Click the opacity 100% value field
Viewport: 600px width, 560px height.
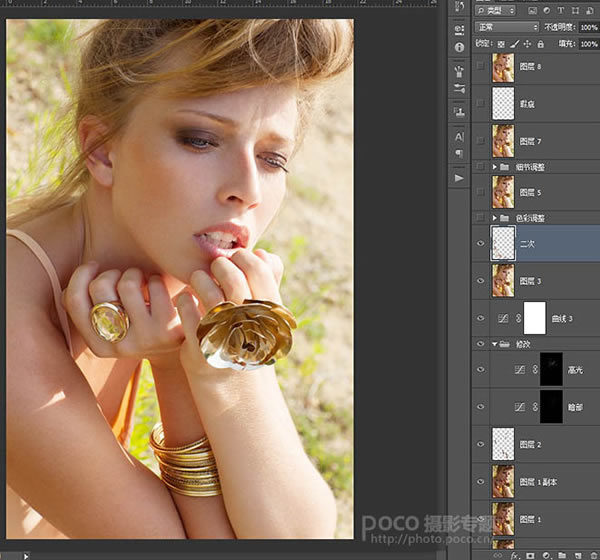point(589,27)
